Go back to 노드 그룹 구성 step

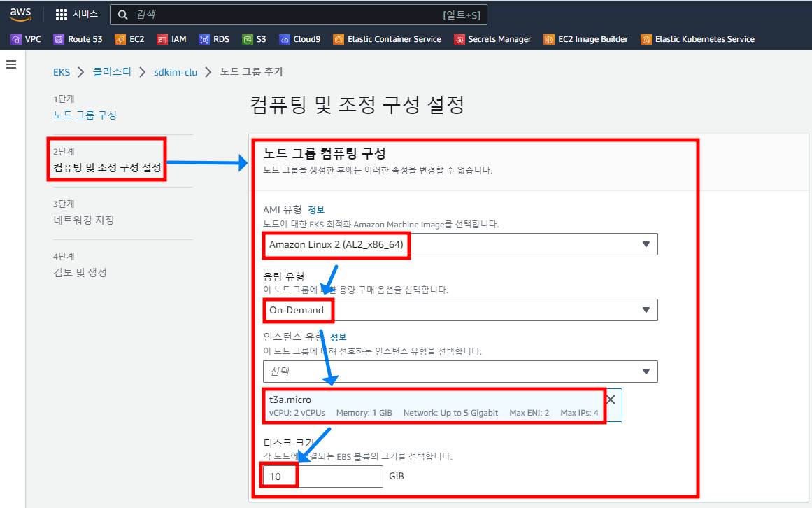tap(85, 115)
